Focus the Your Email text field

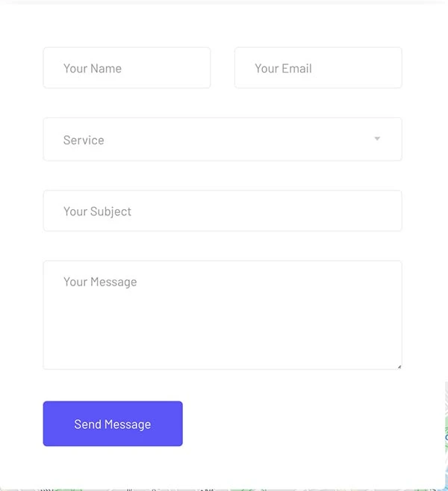pyautogui.click(x=318, y=68)
